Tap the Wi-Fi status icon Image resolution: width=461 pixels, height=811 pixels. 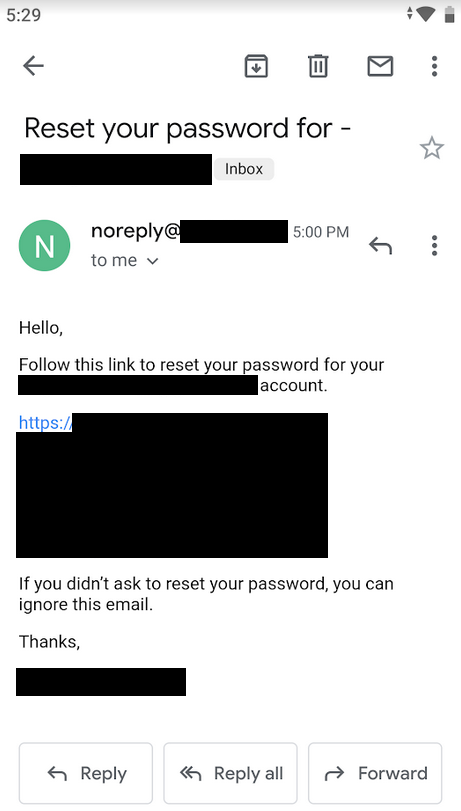click(x=425, y=14)
